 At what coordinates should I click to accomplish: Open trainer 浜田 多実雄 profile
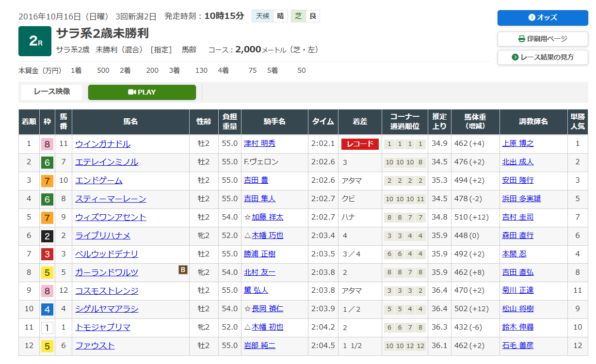[521, 199]
